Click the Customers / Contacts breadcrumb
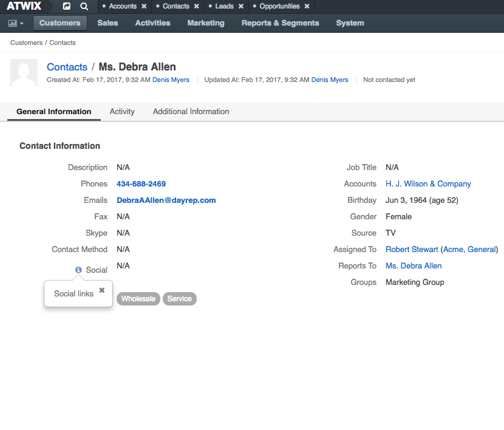 pyautogui.click(x=43, y=43)
